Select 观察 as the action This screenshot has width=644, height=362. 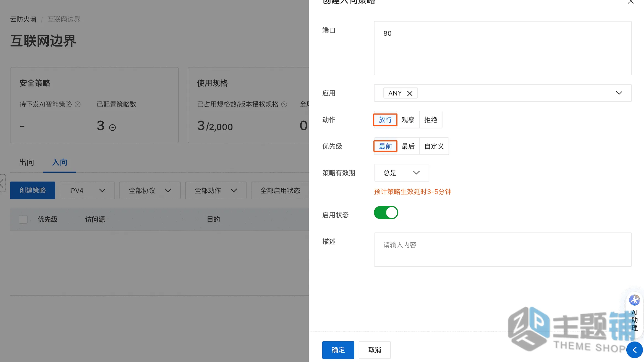(x=408, y=120)
